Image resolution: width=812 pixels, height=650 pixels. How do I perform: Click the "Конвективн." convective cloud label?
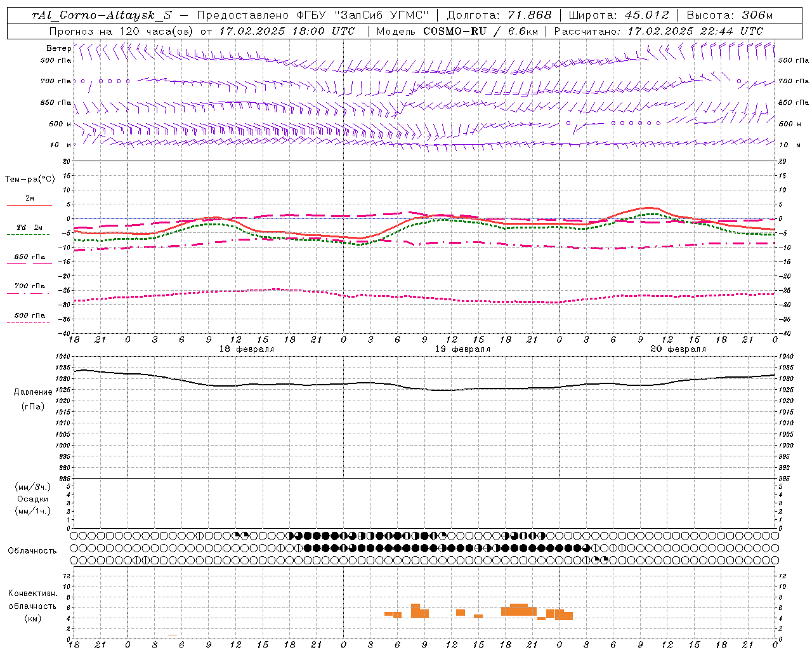tap(32, 594)
